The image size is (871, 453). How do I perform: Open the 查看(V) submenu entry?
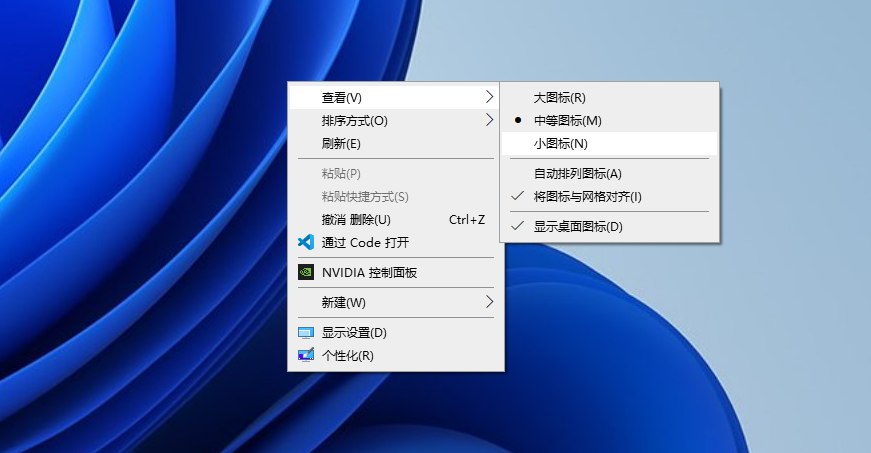[x=396, y=98]
